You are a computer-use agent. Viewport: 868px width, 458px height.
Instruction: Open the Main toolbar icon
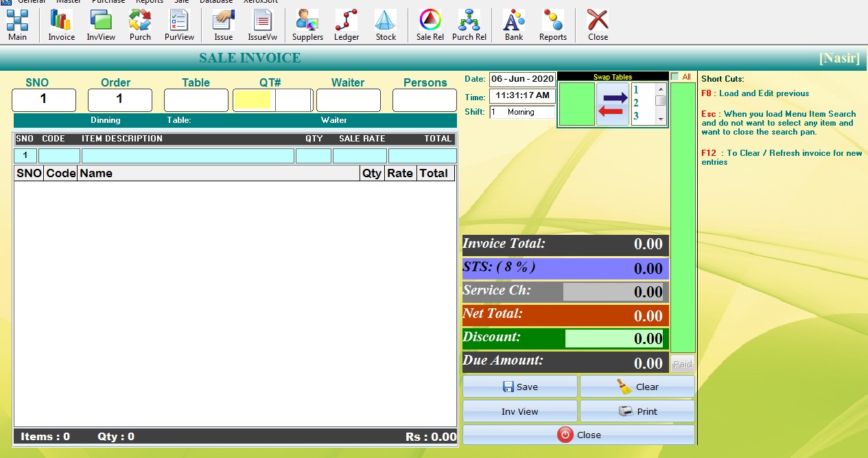17,25
